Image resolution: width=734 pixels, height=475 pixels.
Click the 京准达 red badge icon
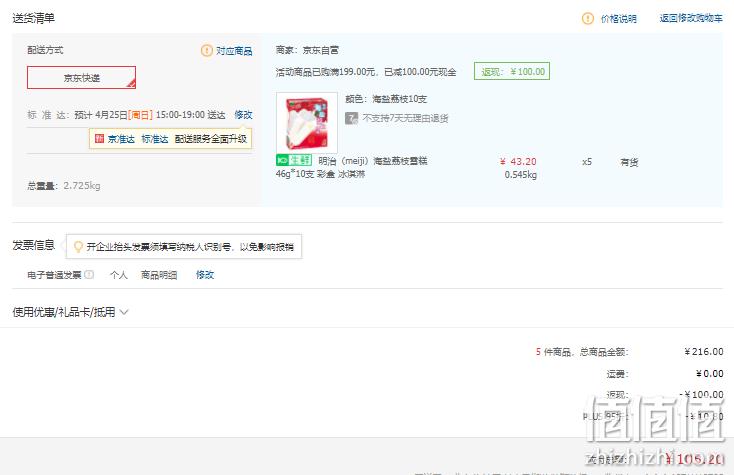click(x=99, y=139)
